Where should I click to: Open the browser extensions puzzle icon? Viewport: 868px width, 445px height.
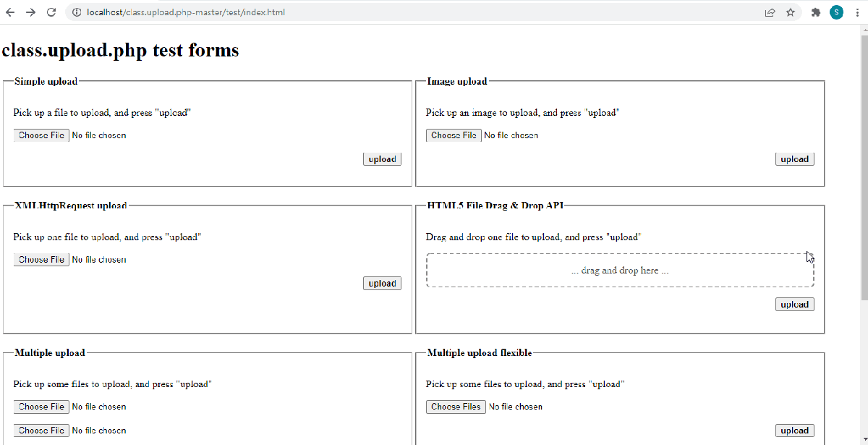tap(814, 12)
